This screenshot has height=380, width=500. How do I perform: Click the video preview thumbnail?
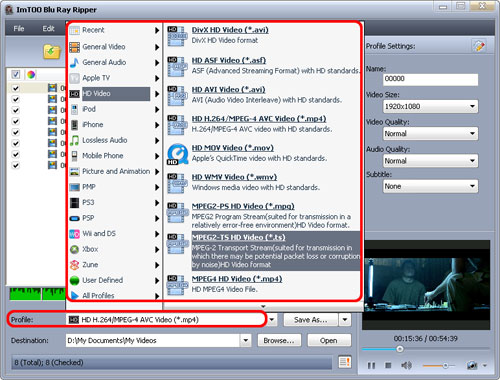point(426,285)
